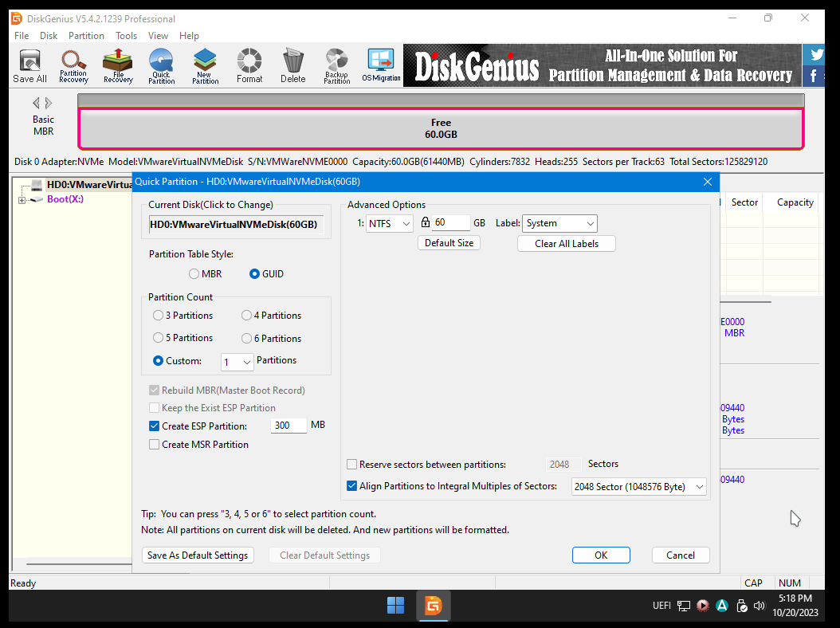The height and width of the screenshot is (628, 840).
Task: Click the Cancel button
Action: [681, 555]
